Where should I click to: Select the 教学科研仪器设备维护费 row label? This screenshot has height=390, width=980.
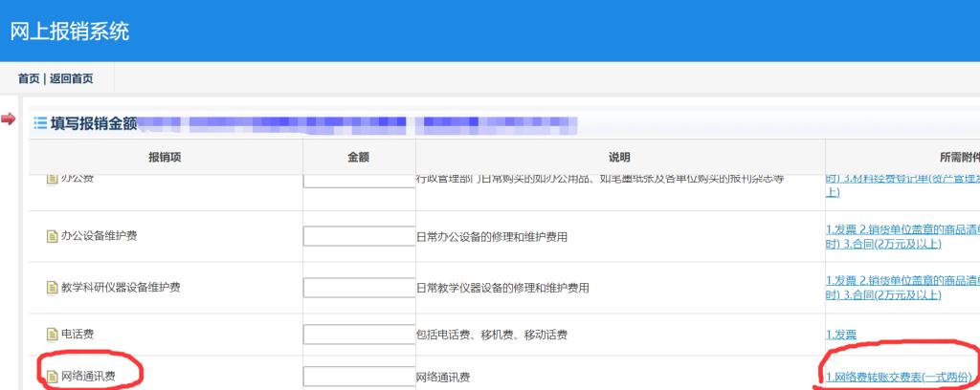122,288
